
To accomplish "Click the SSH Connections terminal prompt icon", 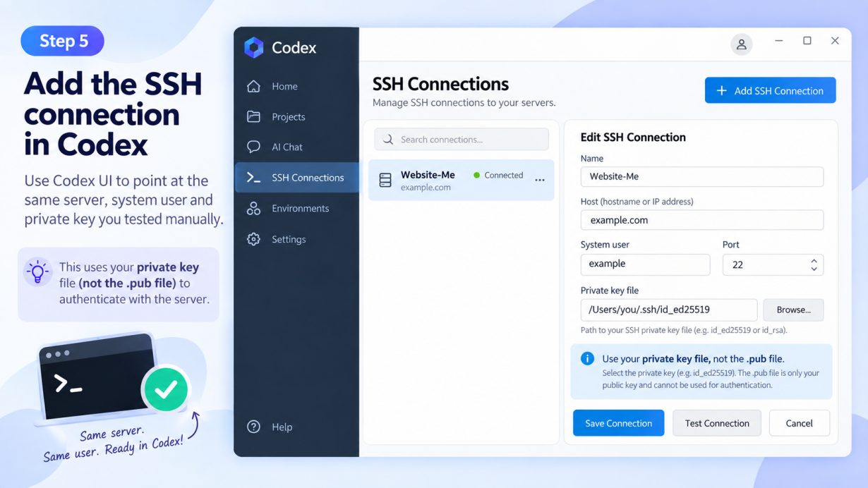I will tap(253, 178).
